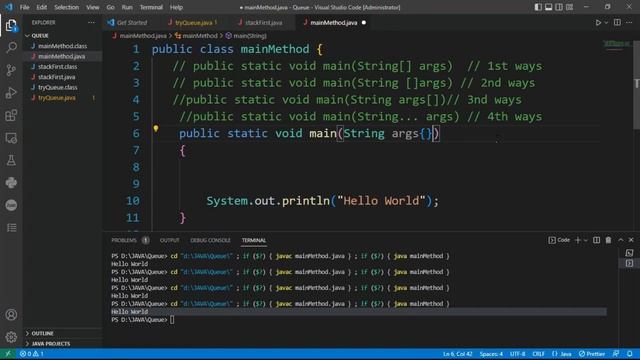The height and width of the screenshot is (360, 640).
Task: Open the Terminal menu
Action: (x=151, y=7)
